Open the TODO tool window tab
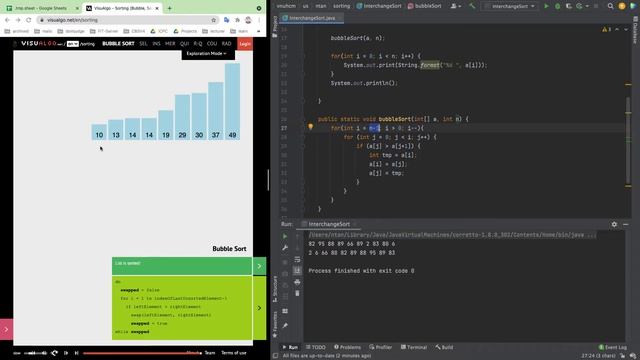 pyautogui.click(x=316, y=347)
